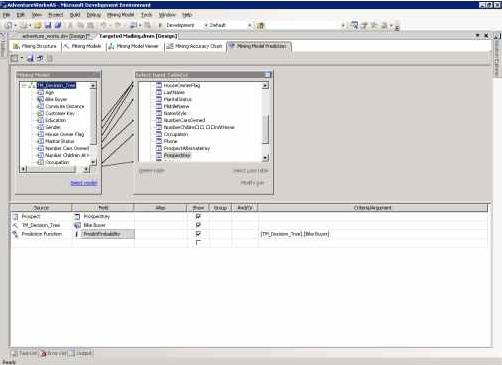Switch to the Mining Models tab
Viewport: 502px width, 365px height.
83,46
